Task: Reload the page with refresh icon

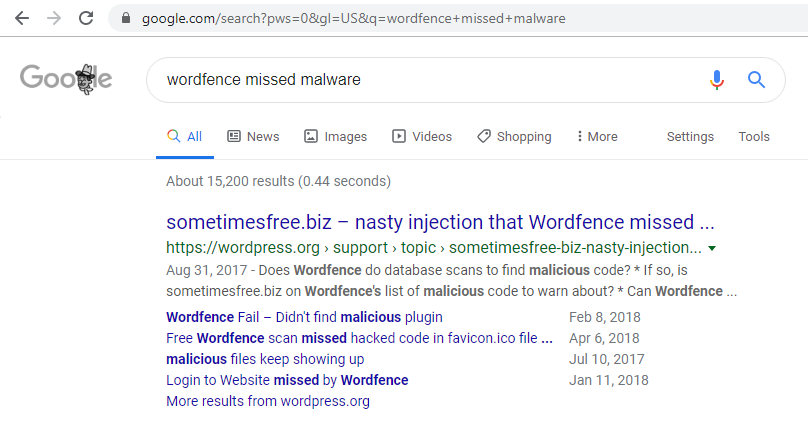Action: point(86,19)
